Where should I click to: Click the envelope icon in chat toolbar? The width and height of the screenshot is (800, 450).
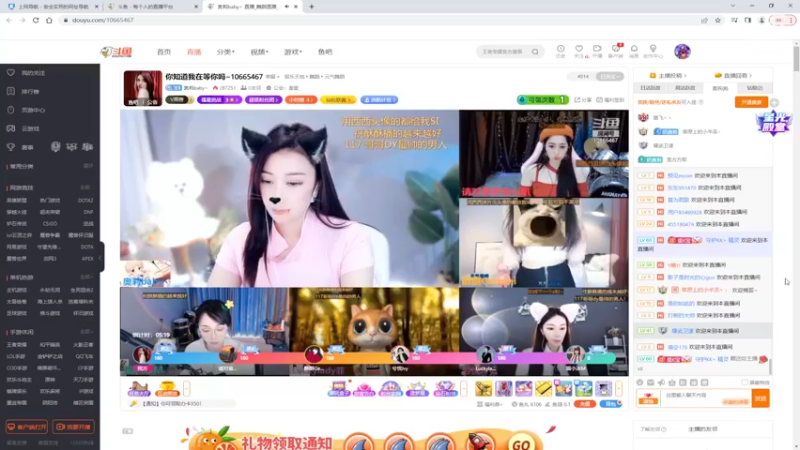pyautogui.click(x=651, y=382)
